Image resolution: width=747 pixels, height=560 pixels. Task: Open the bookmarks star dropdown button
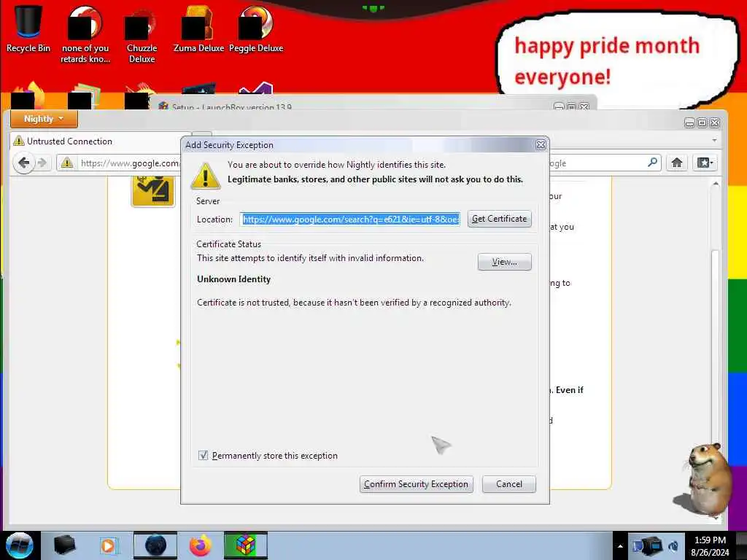point(705,163)
